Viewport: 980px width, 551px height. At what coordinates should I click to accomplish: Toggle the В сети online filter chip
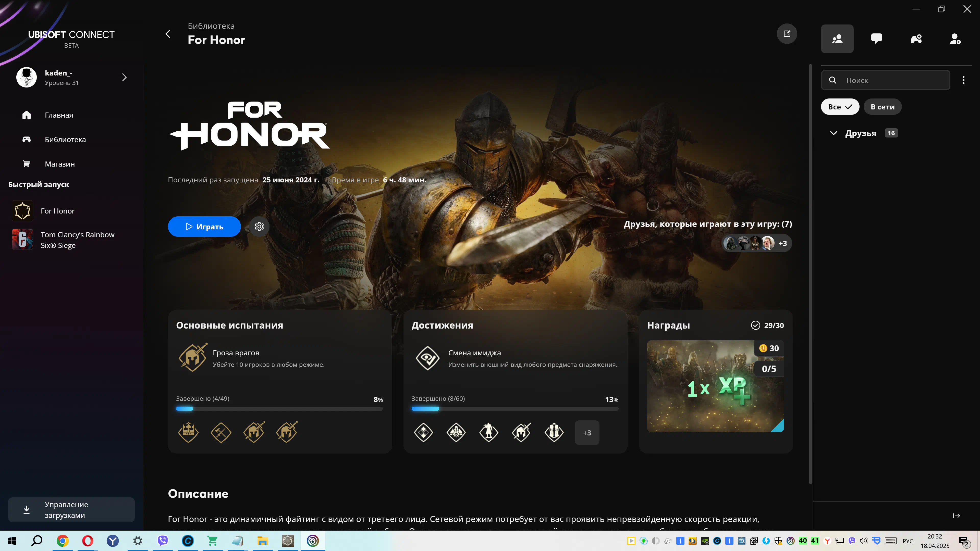pos(883,107)
